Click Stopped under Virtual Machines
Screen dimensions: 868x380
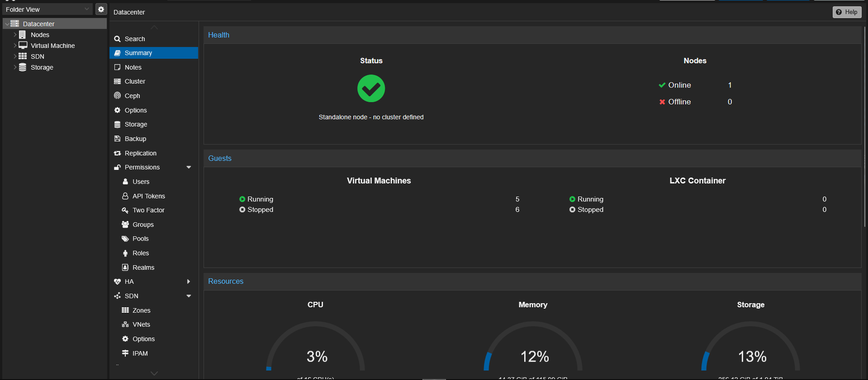(x=260, y=210)
